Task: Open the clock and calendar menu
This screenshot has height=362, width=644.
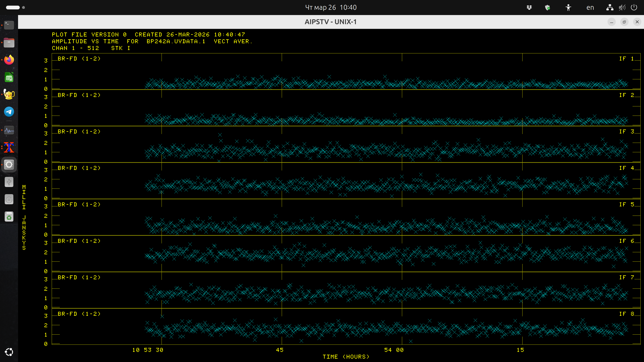Action: tap(330, 8)
